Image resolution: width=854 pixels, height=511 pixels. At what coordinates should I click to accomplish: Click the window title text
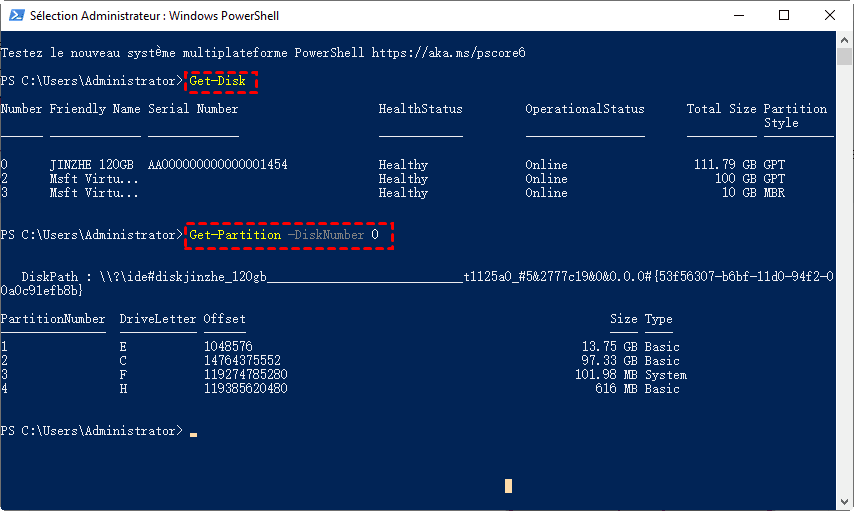[x=155, y=16]
